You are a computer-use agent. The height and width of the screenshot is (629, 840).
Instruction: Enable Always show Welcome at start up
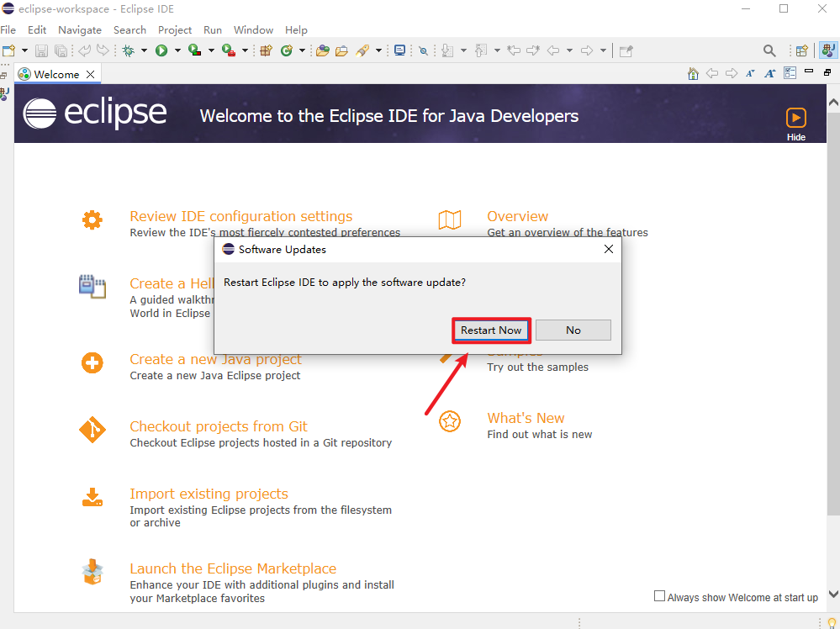659,596
